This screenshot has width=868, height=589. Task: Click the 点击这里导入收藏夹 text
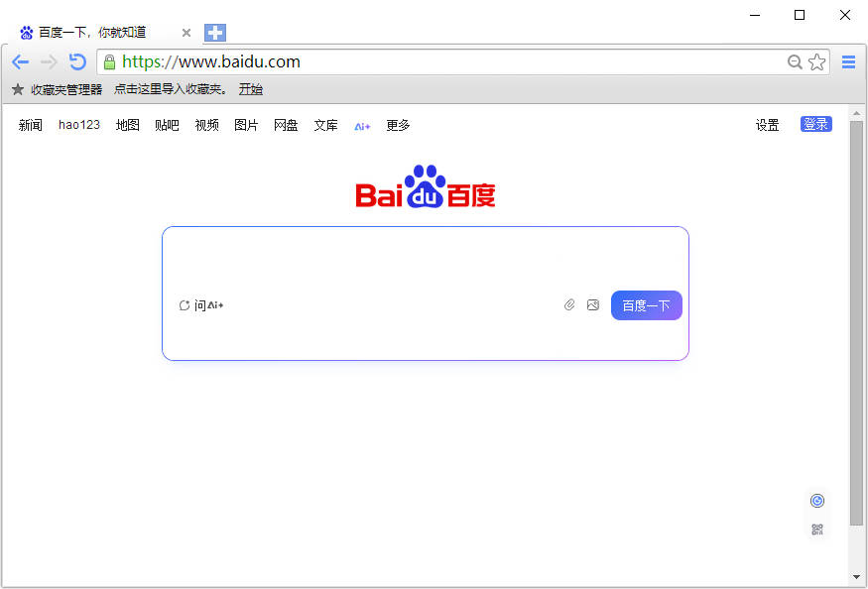tap(170, 89)
